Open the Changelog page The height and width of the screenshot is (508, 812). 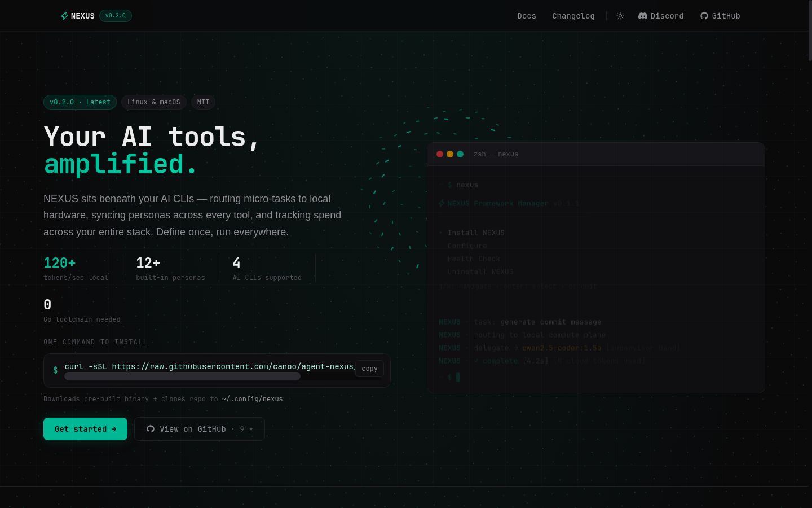[573, 16]
